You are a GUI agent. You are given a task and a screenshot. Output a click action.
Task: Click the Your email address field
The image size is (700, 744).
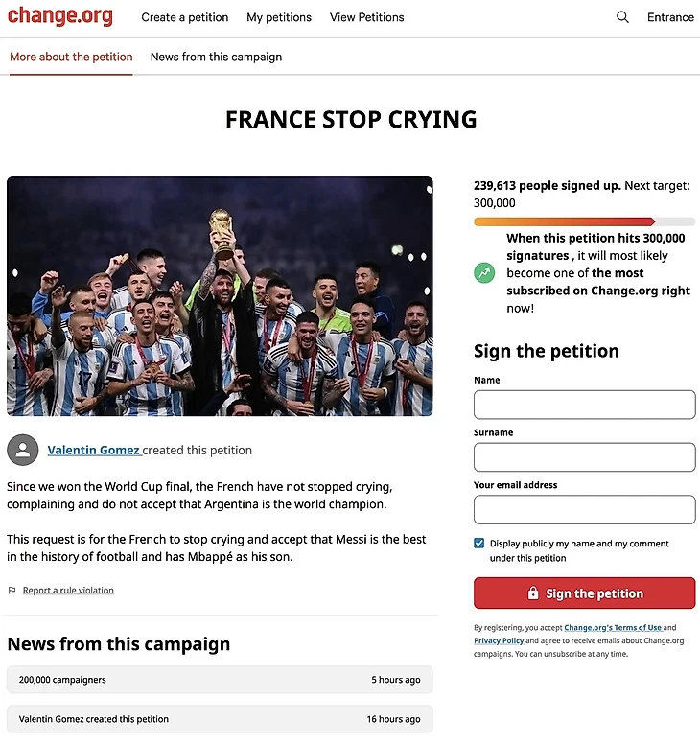tap(584, 509)
